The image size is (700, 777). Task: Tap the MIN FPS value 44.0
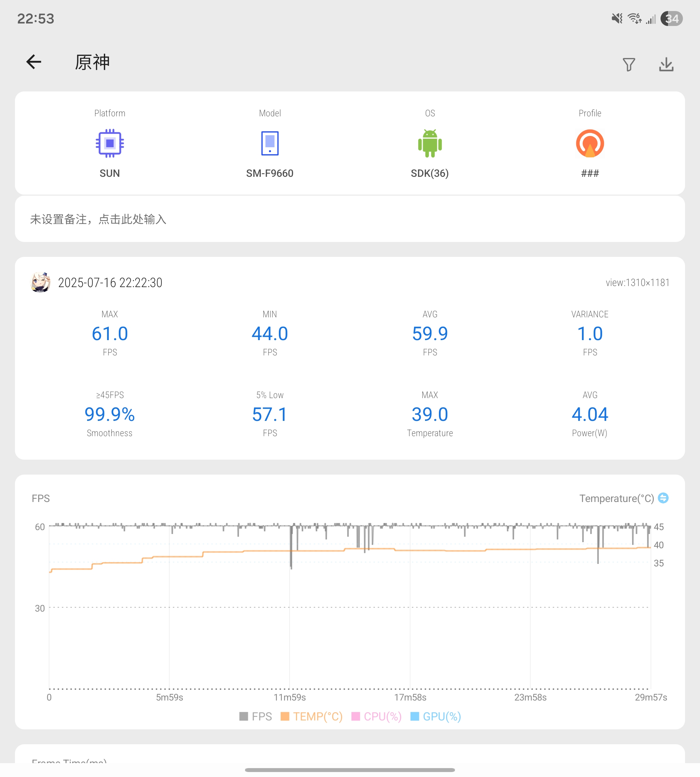[x=270, y=333]
